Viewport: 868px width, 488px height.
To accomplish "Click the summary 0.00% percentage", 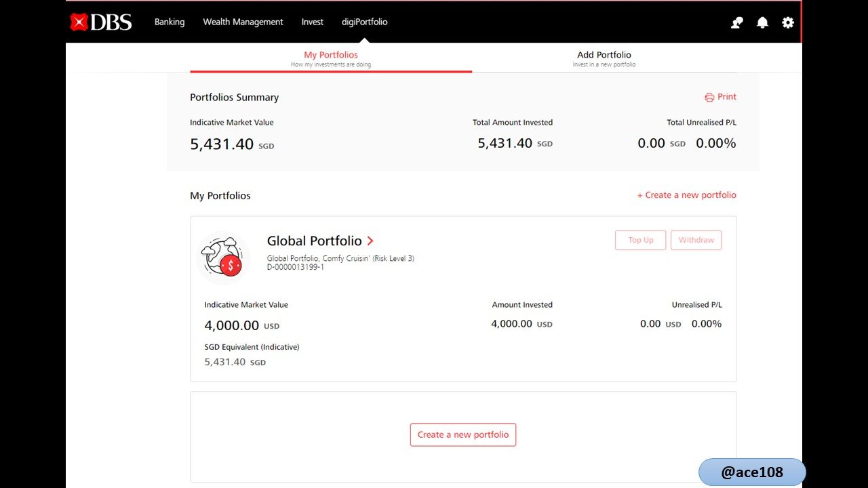I will click(716, 143).
